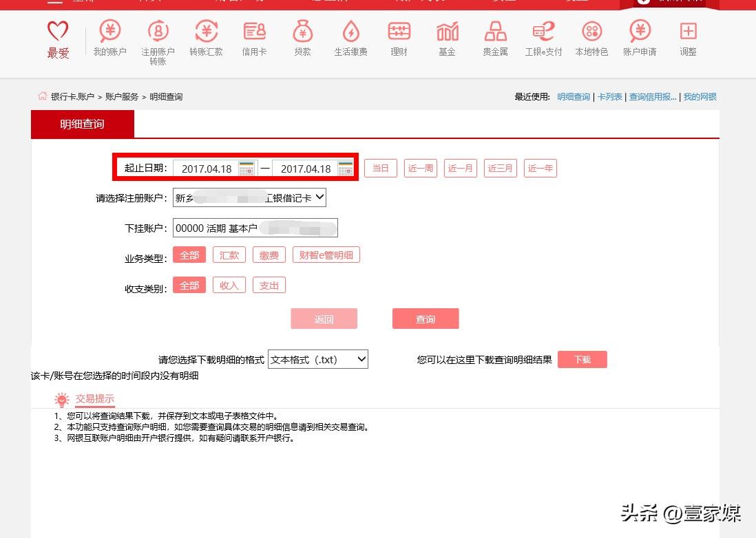Viewport: 756px width, 538px height.
Task: Switch to the 明细查询 tab
Action: point(83,125)
